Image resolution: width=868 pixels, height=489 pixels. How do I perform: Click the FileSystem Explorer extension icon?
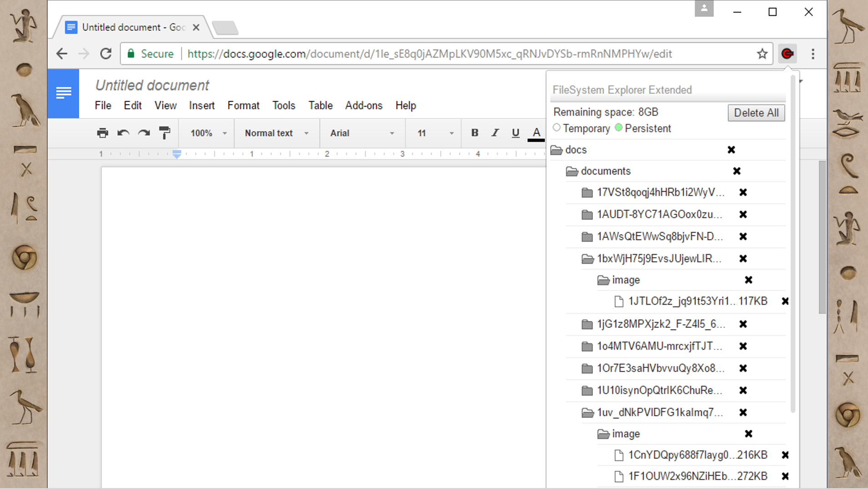(787, 54)
